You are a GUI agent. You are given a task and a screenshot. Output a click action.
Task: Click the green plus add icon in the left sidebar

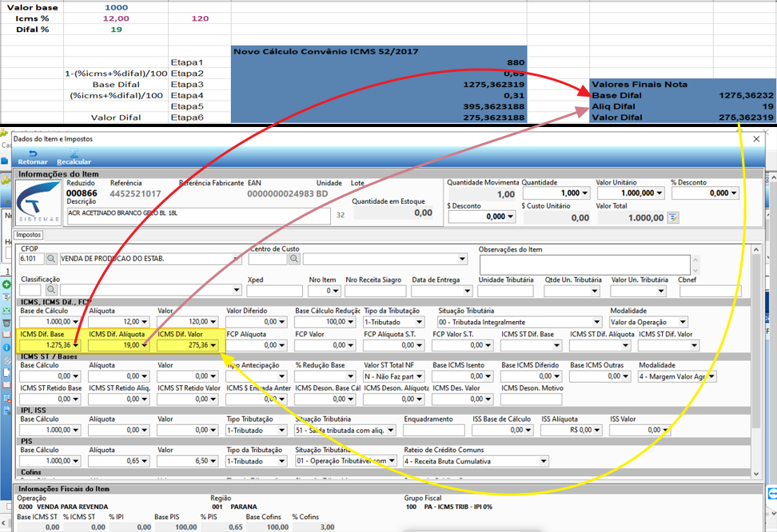click(x=6, y=284)
